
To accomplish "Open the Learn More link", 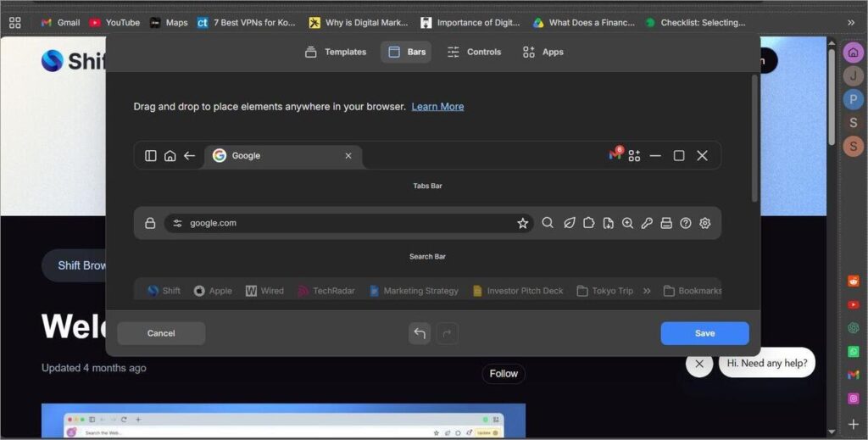I will [x=437, y=107].
